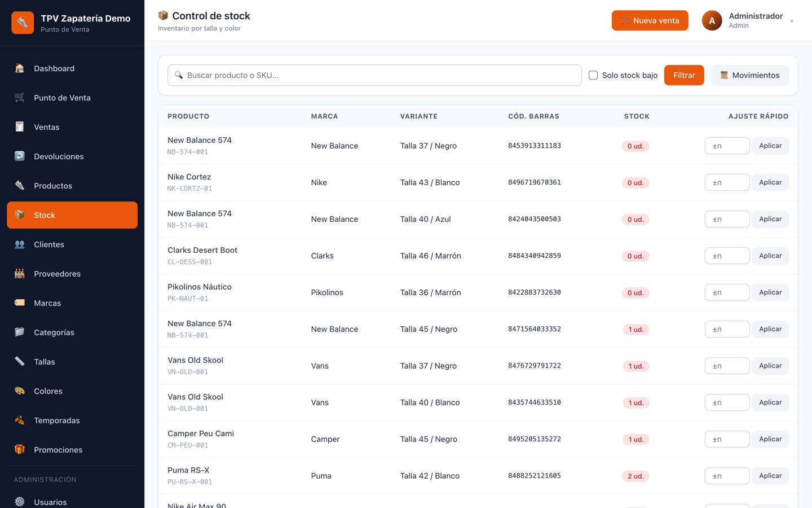Click variant Talla 46 / Marrón

coord(431,256)
